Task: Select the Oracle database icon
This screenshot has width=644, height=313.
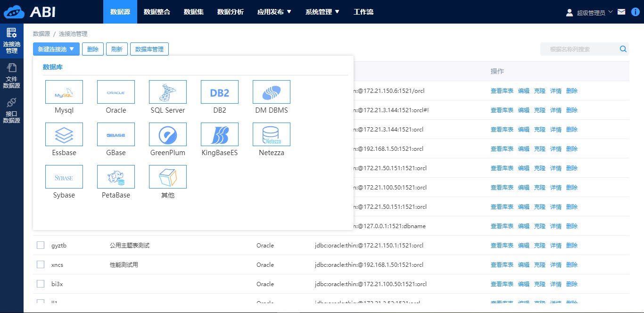Action: (x=116, y=92)
